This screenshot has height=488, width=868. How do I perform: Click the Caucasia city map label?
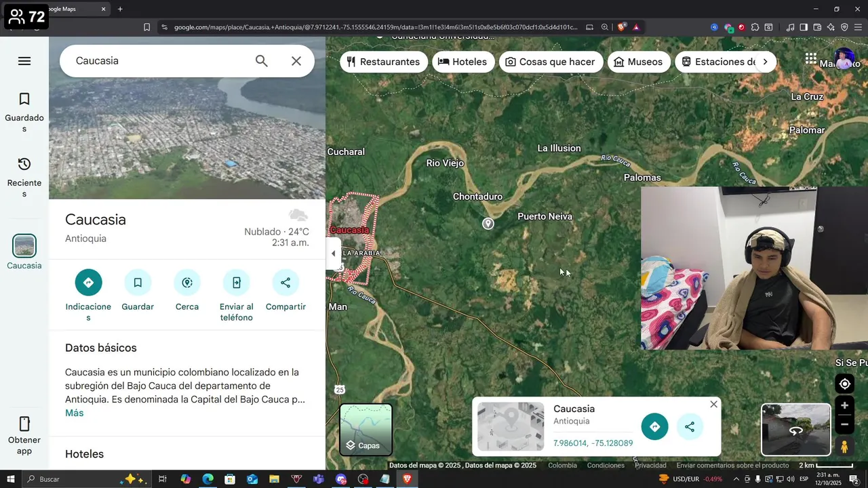tap(349, 230)
